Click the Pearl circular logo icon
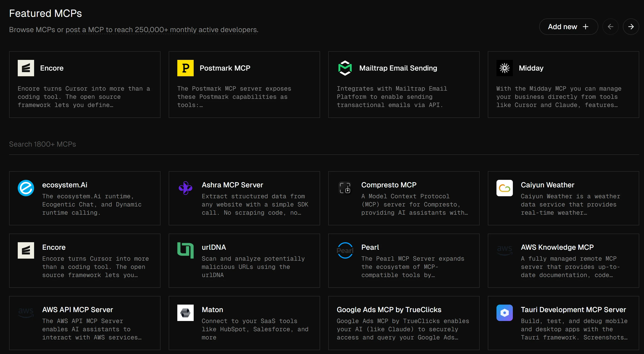This screenshot has height=354, width=644. point(345,250)
